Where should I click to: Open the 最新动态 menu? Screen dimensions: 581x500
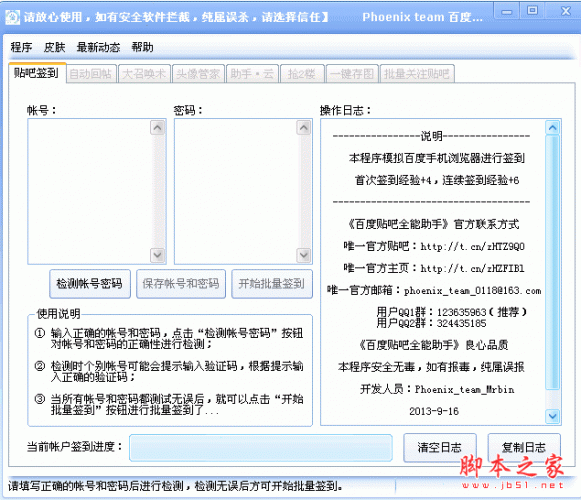tap(98, 47)
